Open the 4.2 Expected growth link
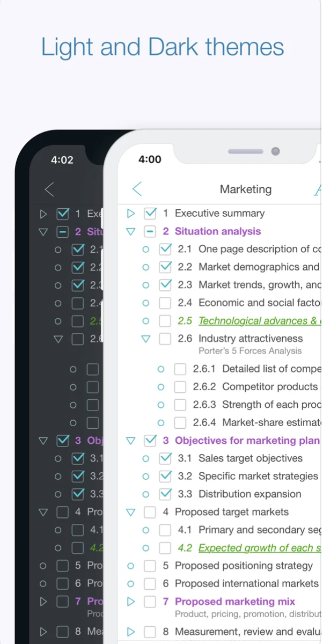This screenshot has height=644, width=323. tap(259, 548)
